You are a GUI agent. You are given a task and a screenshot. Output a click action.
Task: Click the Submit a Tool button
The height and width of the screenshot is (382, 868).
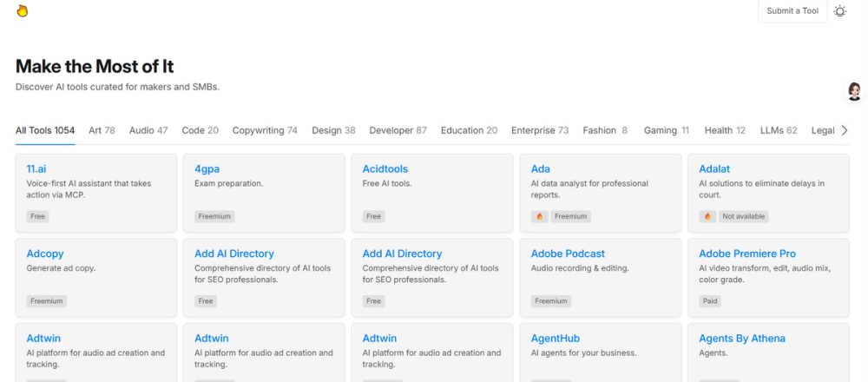[792, 11]
